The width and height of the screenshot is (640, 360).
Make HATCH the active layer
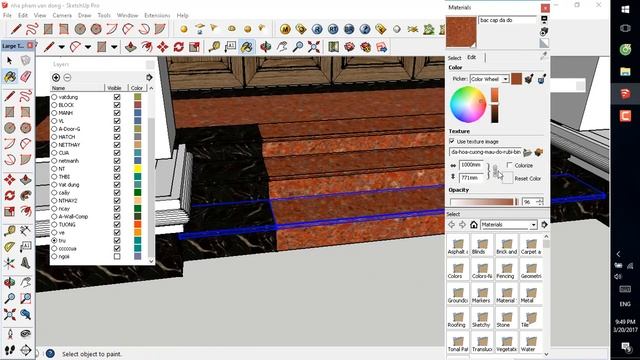54,137
